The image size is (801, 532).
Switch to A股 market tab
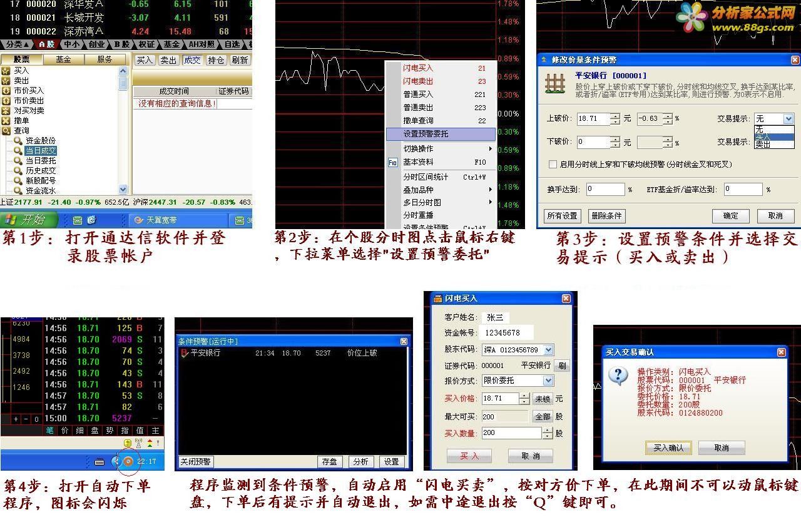tap(47, 44)
